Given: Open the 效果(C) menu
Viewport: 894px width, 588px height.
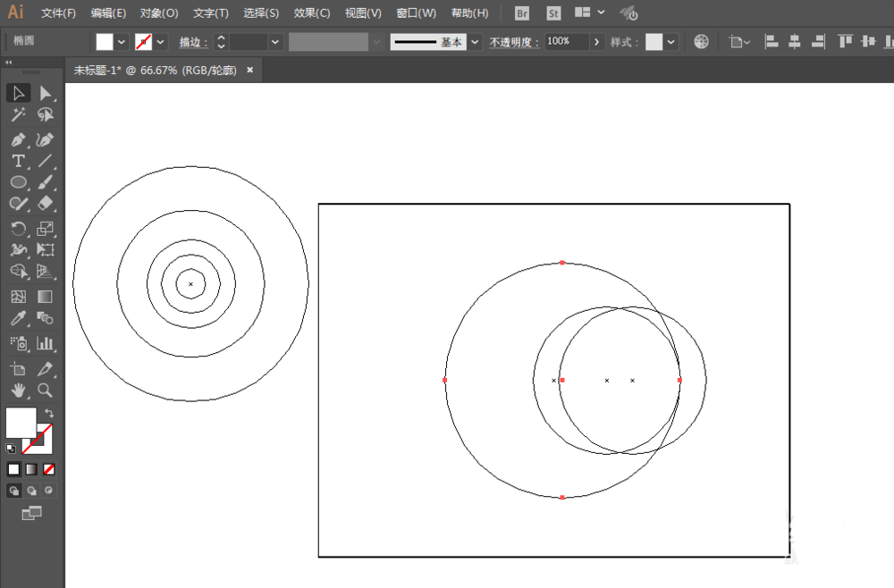Looking at the screenshot, I should click(x=312, y=13).
